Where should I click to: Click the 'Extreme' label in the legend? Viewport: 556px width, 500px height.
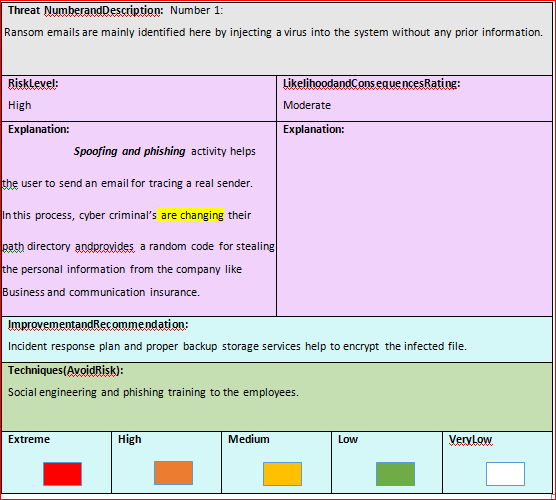(x=29, y=439)
